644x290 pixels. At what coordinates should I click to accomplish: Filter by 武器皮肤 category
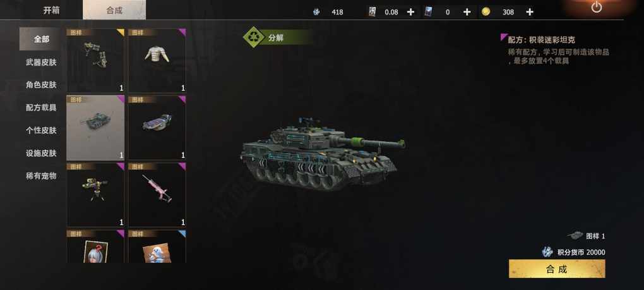41,62
